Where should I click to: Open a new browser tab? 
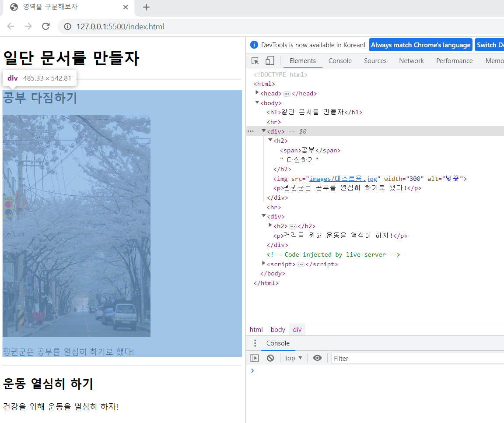(146, 7)
